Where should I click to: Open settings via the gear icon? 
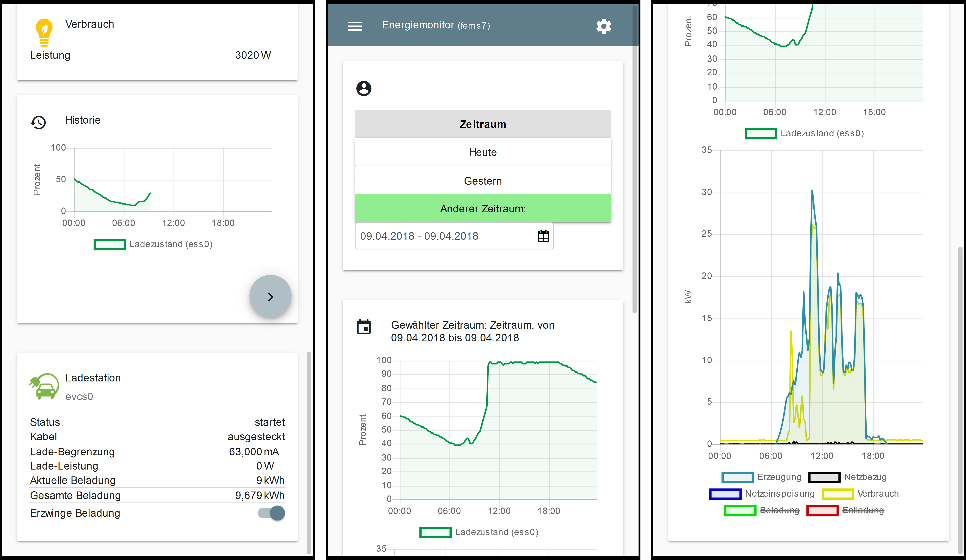pyautogui.click(x=603, y=26)
